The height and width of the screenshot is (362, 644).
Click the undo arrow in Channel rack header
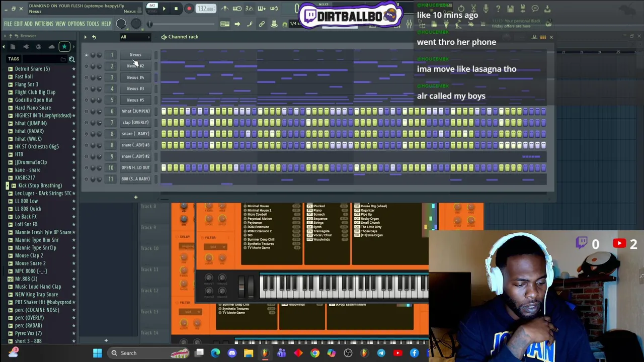(x=94, y=37)
